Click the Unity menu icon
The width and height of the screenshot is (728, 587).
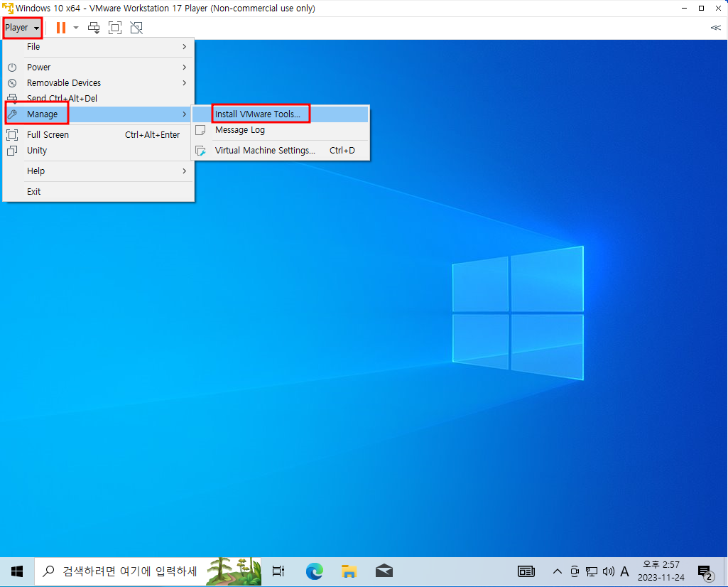tap(13, 151)
